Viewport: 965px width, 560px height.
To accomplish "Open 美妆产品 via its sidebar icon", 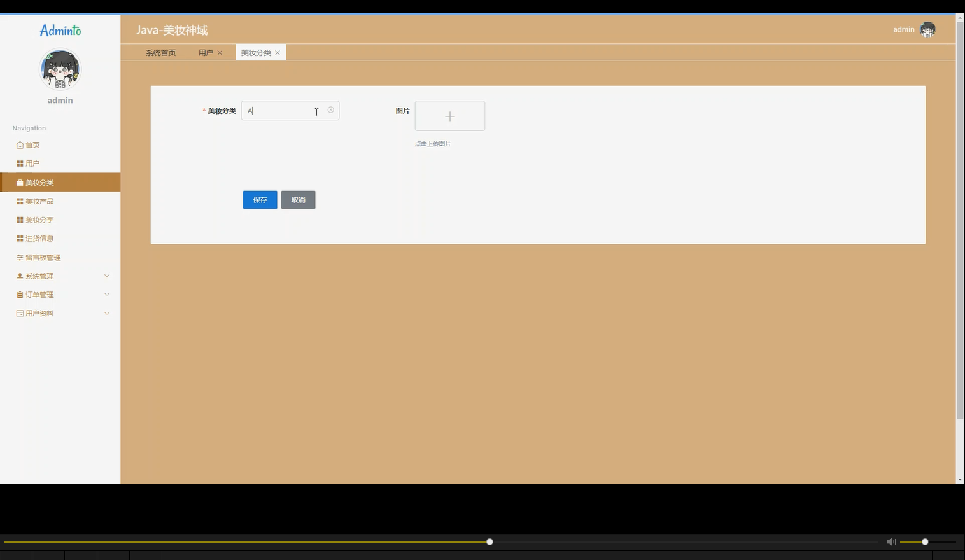I will pos(20,200).
